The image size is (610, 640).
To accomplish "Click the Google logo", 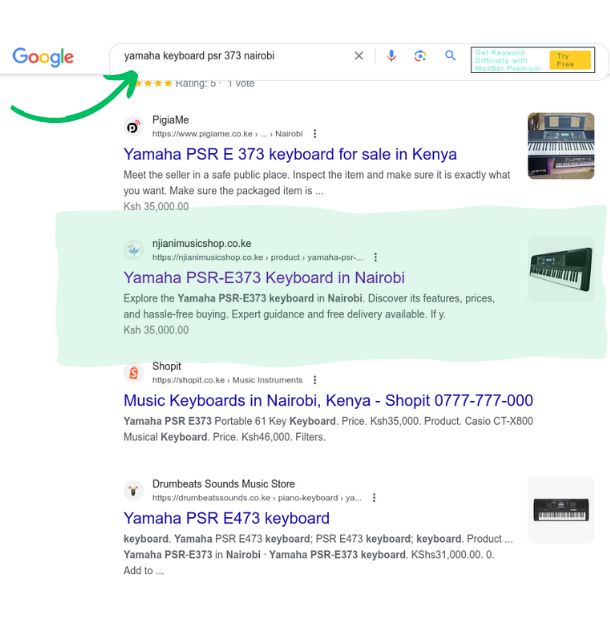I will (43, 57).
